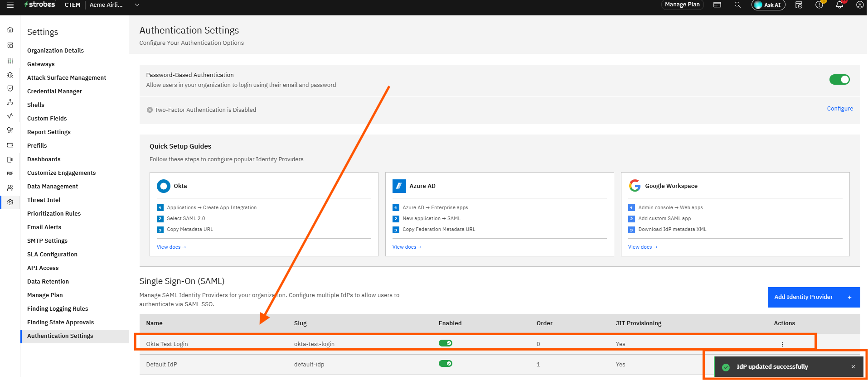Open the bug findings icon in the left rail
The image size is (868, 380).
10,75
